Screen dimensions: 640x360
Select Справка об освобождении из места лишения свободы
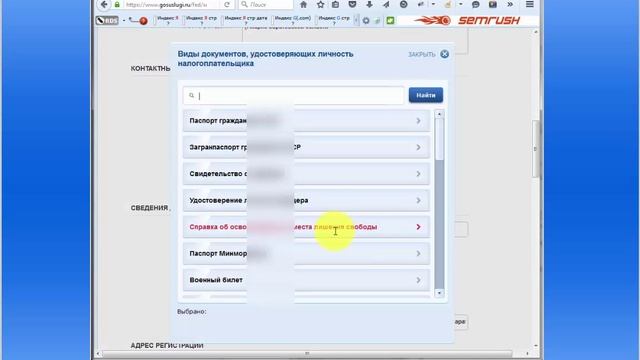306,227
